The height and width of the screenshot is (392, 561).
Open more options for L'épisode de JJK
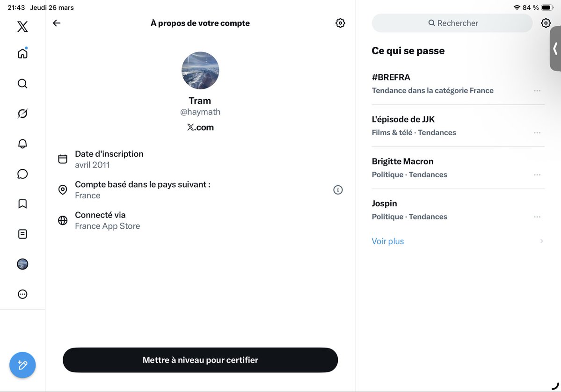pos(537,133)
